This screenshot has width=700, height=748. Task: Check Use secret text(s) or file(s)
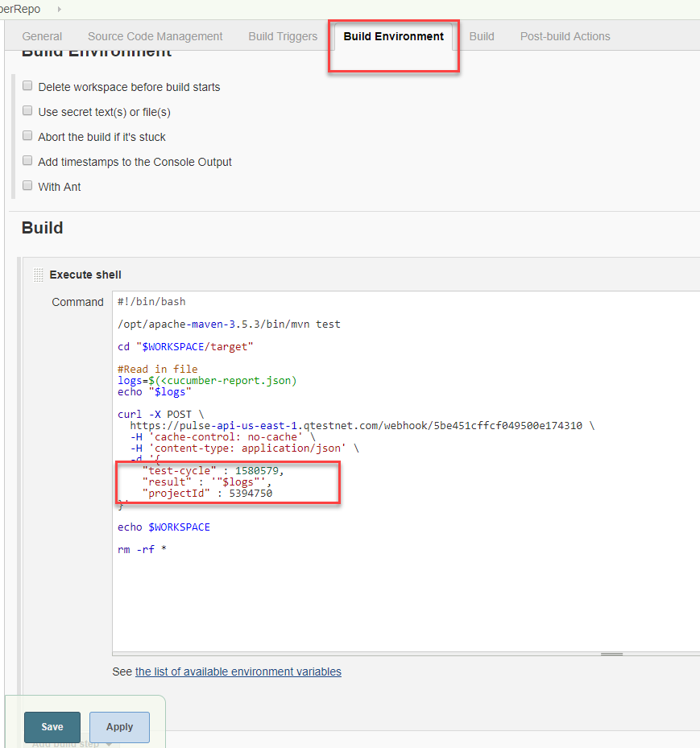[27, 111]
